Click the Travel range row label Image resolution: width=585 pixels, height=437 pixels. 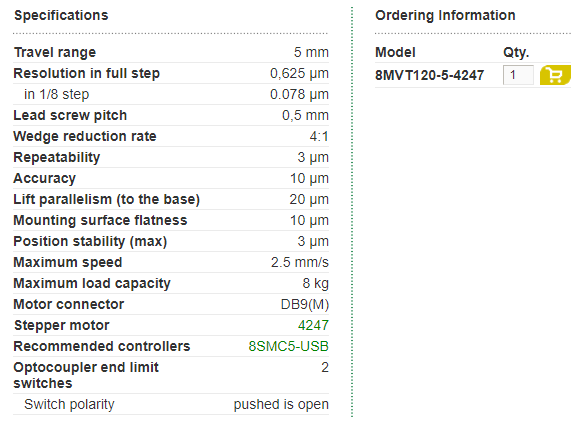(55, 52)
